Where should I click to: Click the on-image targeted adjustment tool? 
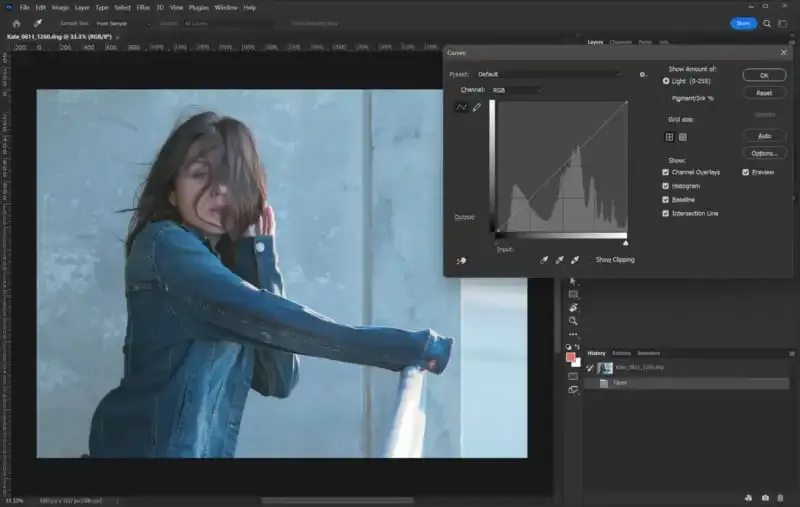click(461, 260)
